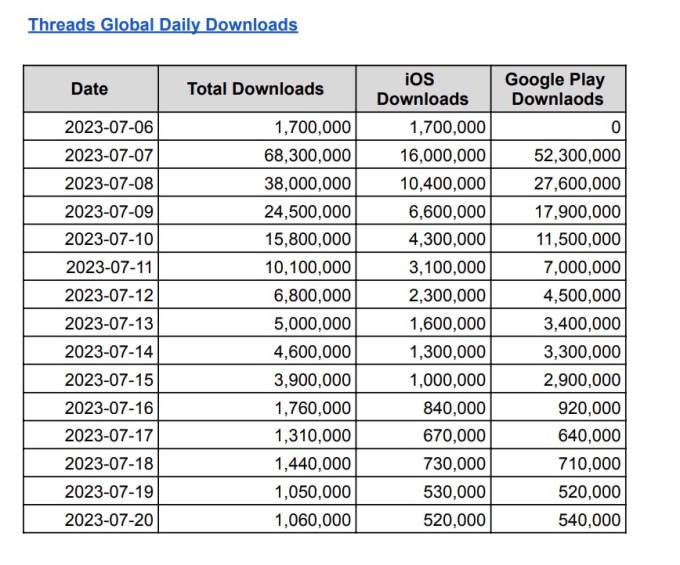Select the 16,000,000 iOS downloads cell
The height and width of the screenshot is (565, 680).
(x=447, y=155)
